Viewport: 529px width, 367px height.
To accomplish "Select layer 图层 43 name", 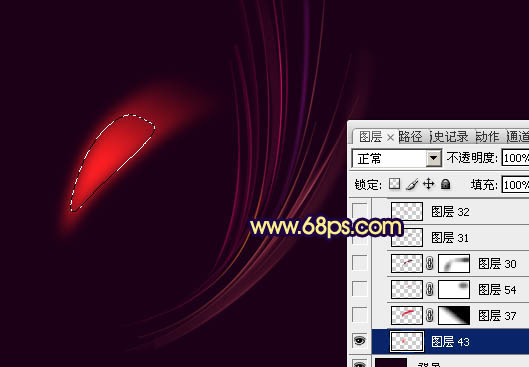I will (x=450, y=342).
